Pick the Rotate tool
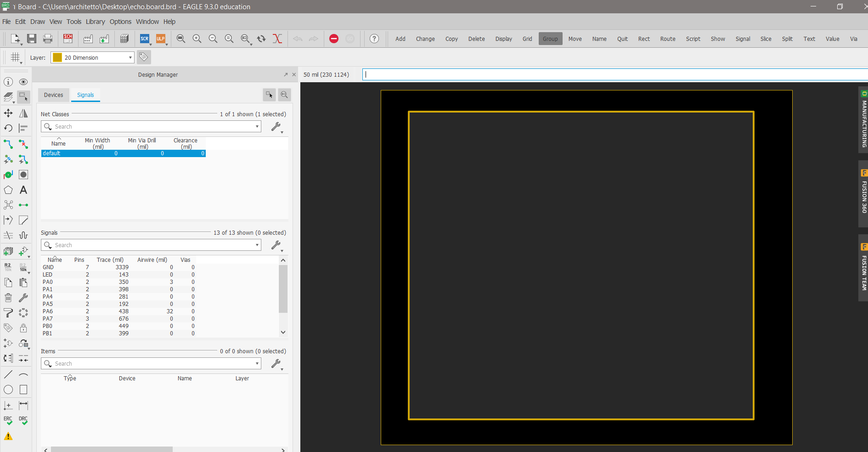This screenshot has width=868, height=452. (x=8, y=128)
